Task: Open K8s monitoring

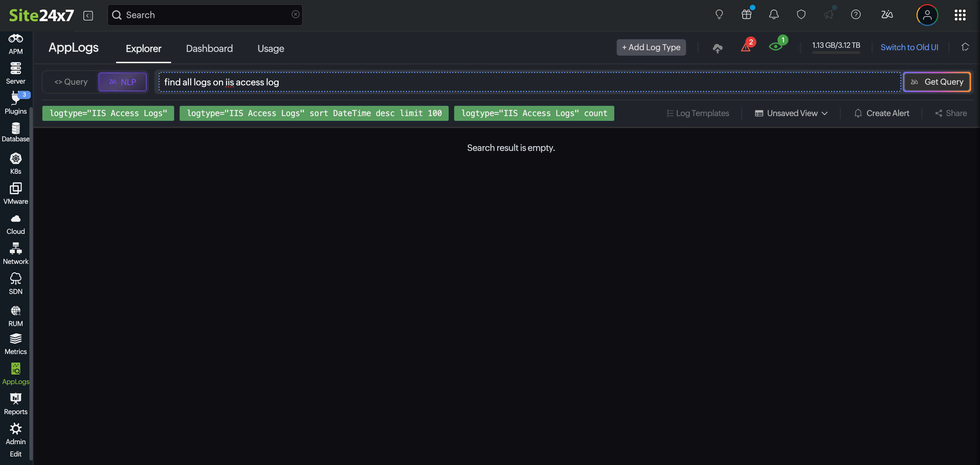Action: tap(16, 164)
